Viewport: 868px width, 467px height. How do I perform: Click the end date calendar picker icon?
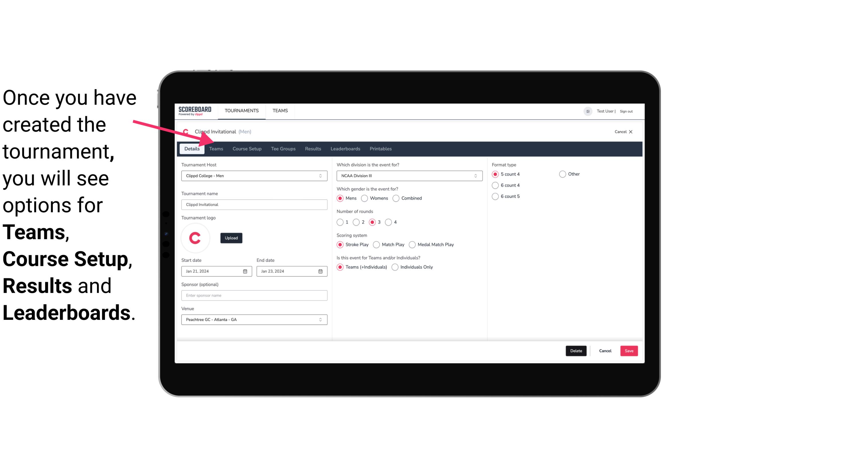coord(321,271)
